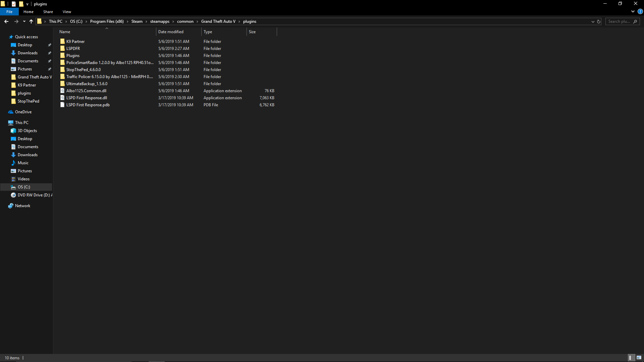Open the View ribbon tab

pos(67,12)
